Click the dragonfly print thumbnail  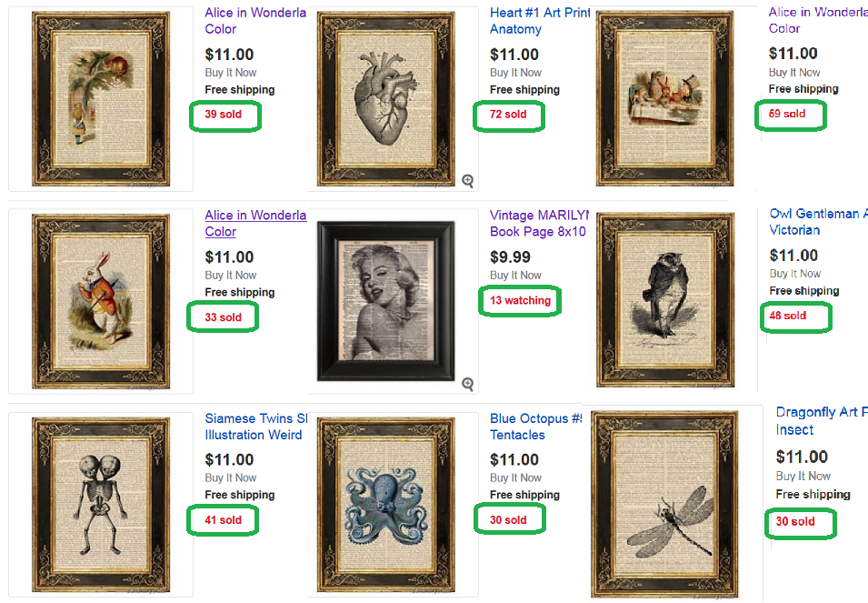point(664,505)
